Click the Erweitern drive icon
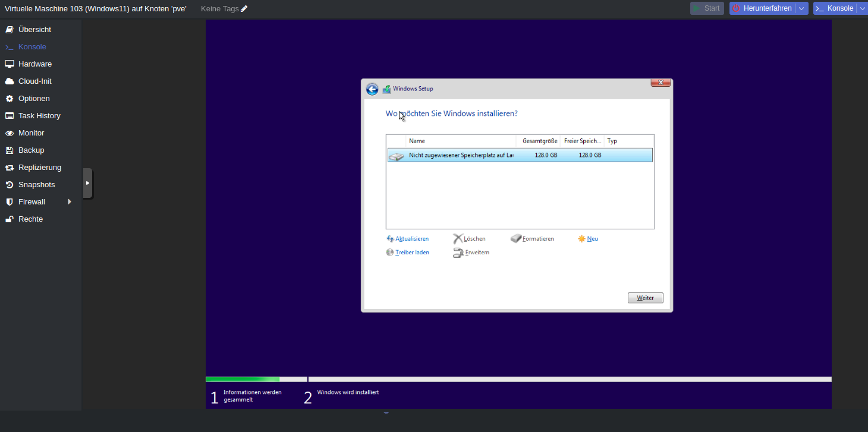Screen dimensions: 868x432 (458, 253)
